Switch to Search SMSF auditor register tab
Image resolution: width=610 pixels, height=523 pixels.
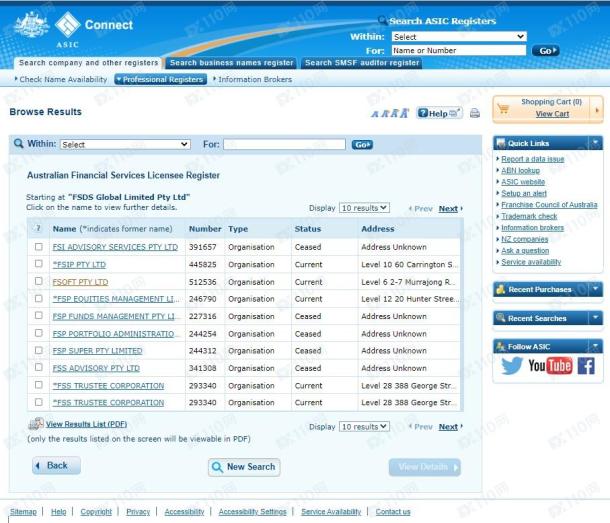[362, 63]
